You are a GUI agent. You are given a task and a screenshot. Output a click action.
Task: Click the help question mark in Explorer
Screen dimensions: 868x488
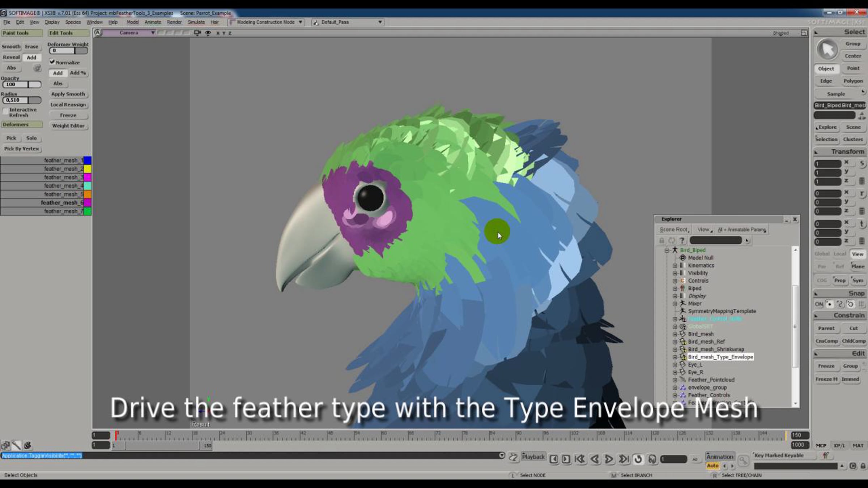click(x=682, y=240)
